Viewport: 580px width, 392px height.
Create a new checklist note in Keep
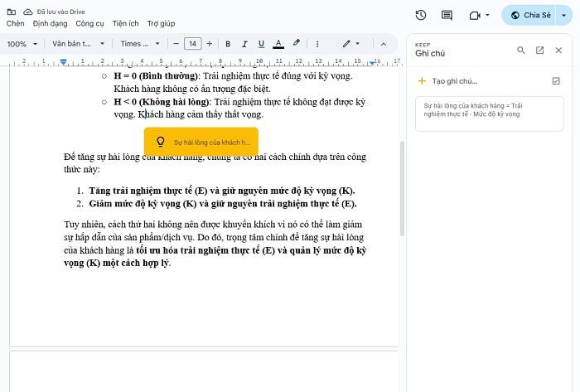[556, 80]
